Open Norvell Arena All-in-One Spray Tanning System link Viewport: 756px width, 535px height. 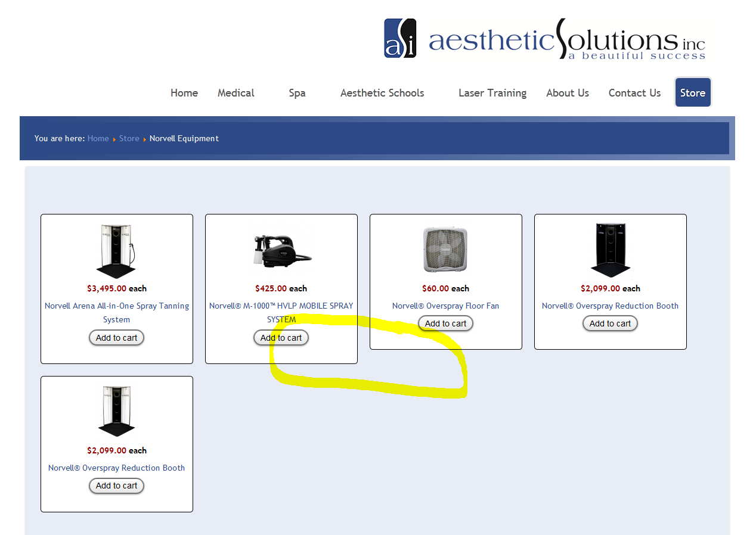point(117,313)
